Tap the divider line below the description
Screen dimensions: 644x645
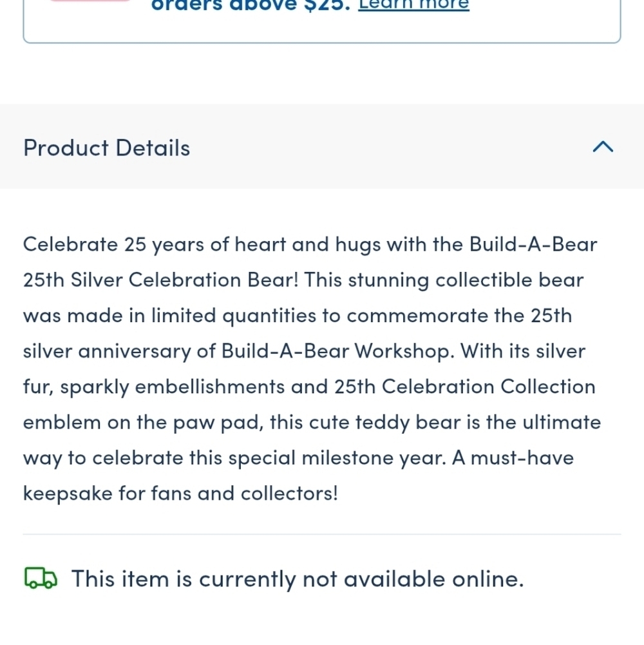coord(322,534)
